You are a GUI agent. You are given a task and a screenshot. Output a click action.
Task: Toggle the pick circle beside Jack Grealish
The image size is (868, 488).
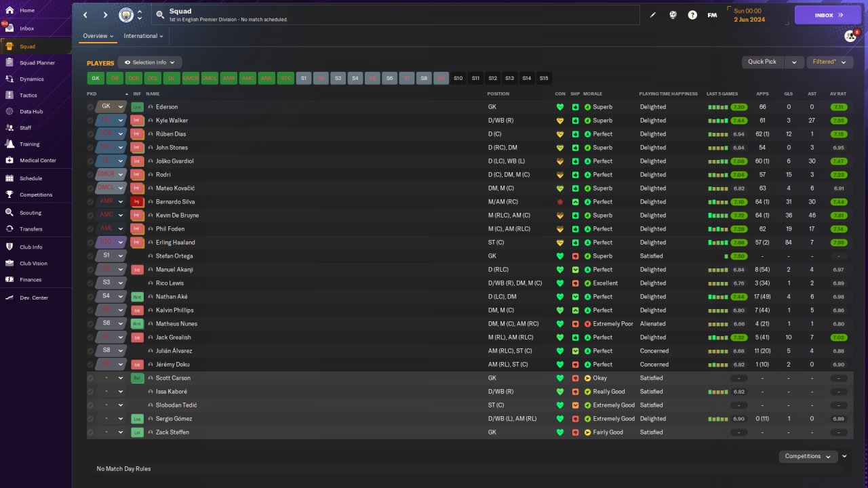coord(90,338)
